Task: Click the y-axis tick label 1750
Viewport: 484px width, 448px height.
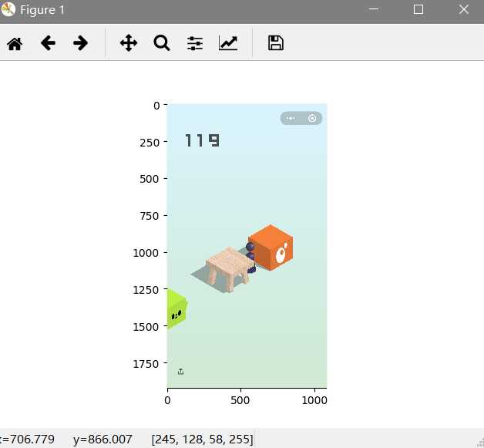Action: (146, 364)
